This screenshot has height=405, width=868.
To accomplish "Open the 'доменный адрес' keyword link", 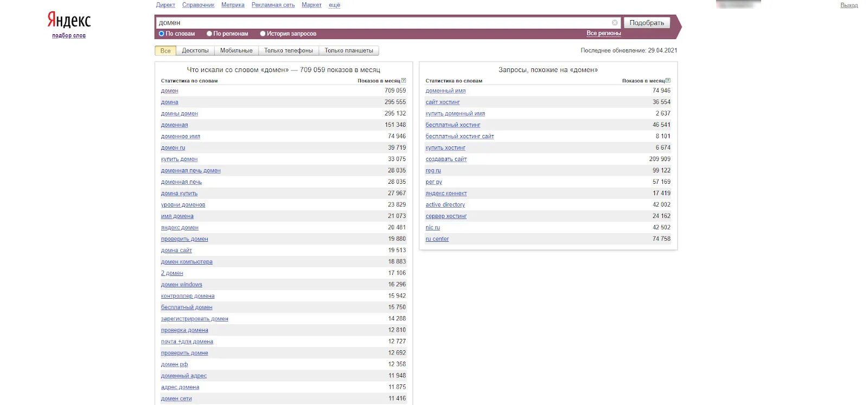I will (x=184, y=376).
